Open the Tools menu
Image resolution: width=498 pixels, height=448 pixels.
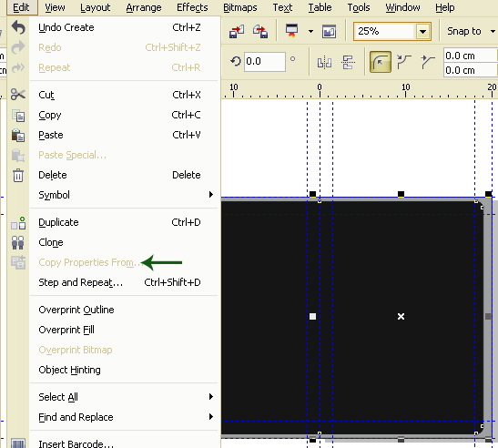pyautogui.click(x=359, y=7)
